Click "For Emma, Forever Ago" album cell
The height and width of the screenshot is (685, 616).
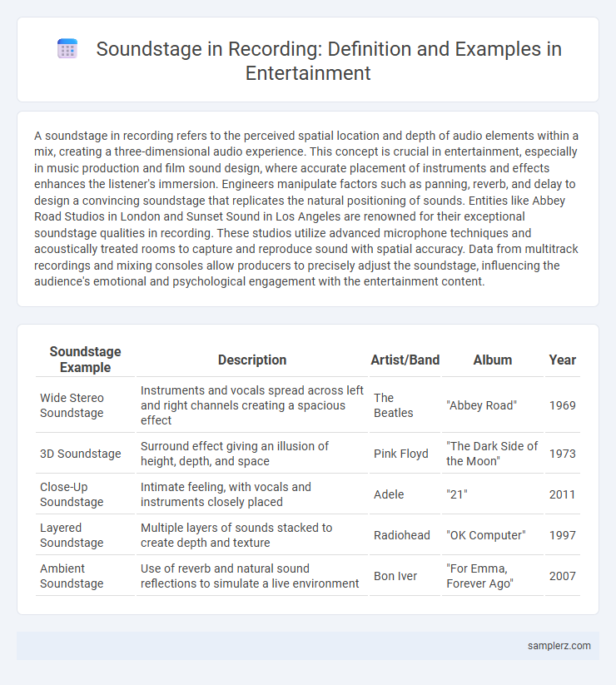(492, 576)
